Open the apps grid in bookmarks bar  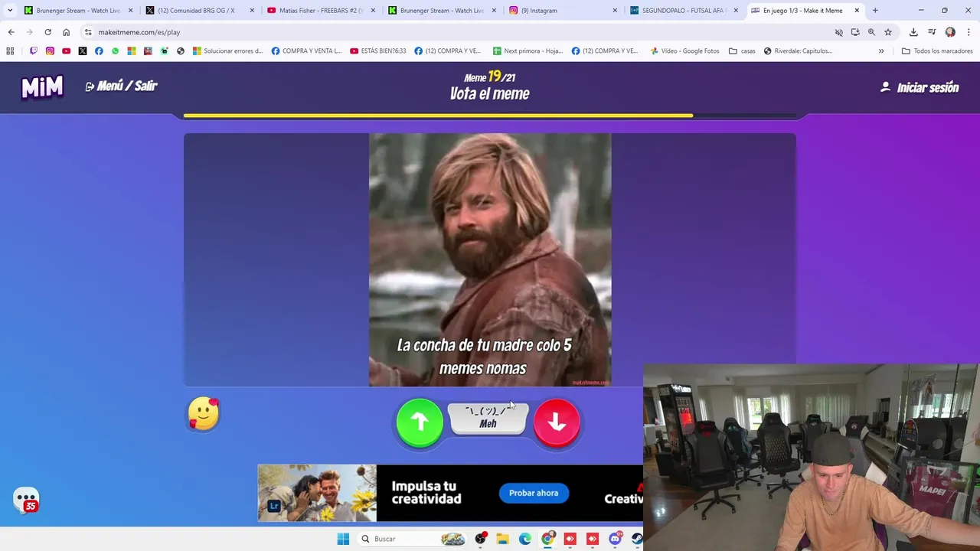[x=10, y=51]
